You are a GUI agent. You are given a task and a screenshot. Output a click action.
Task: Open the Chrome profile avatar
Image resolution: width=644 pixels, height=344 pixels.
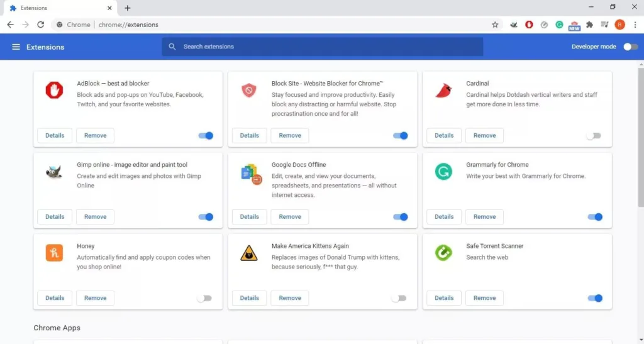pos(619,25)
